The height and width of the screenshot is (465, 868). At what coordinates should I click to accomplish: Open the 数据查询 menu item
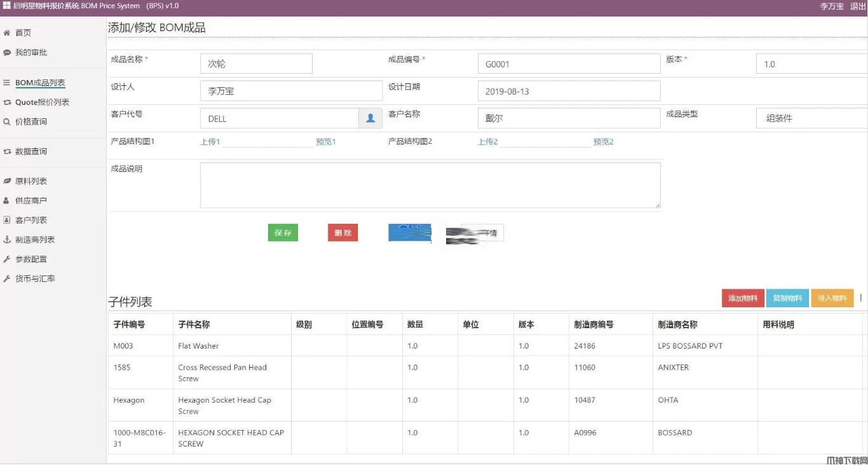click(x=31, y=151)
